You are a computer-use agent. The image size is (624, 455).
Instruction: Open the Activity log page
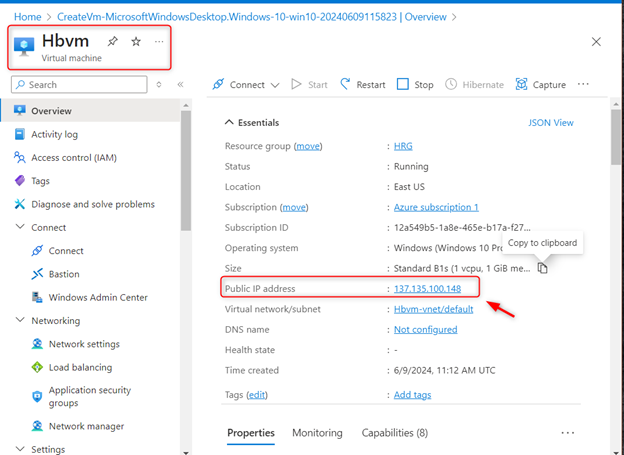pos(68,134)
